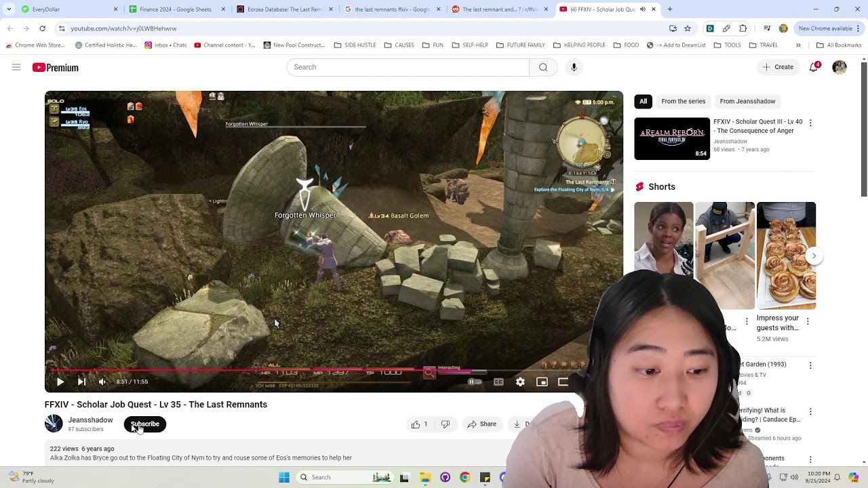Select From Jeansshadow chip

747,101
